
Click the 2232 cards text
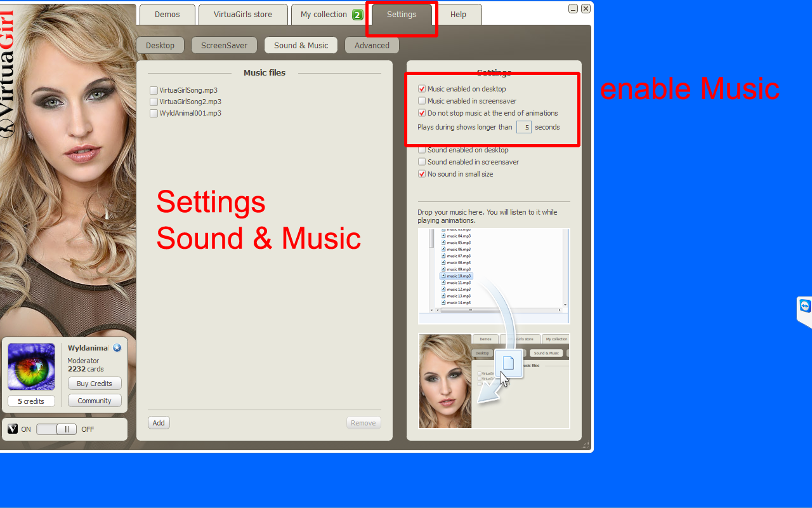coord(86,369)
